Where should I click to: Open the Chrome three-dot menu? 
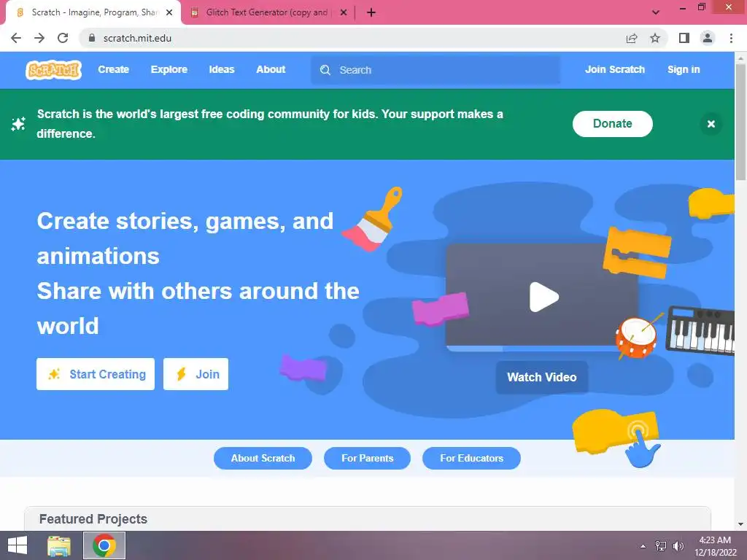731,38
